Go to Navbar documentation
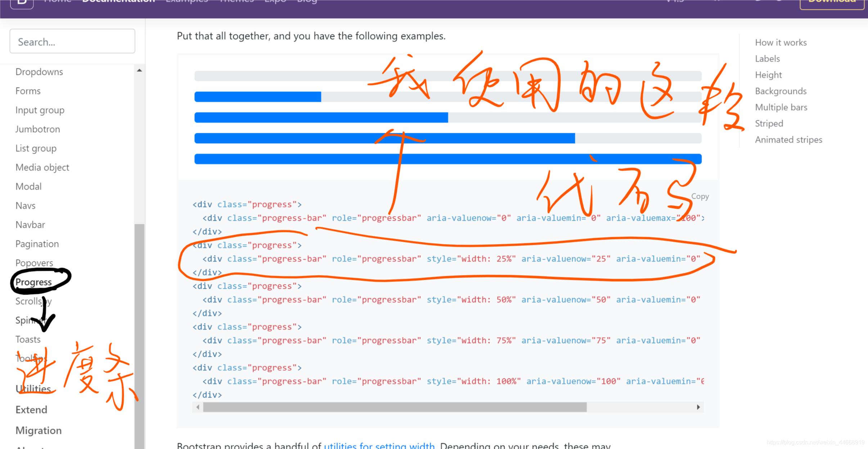 click(30, 224)
